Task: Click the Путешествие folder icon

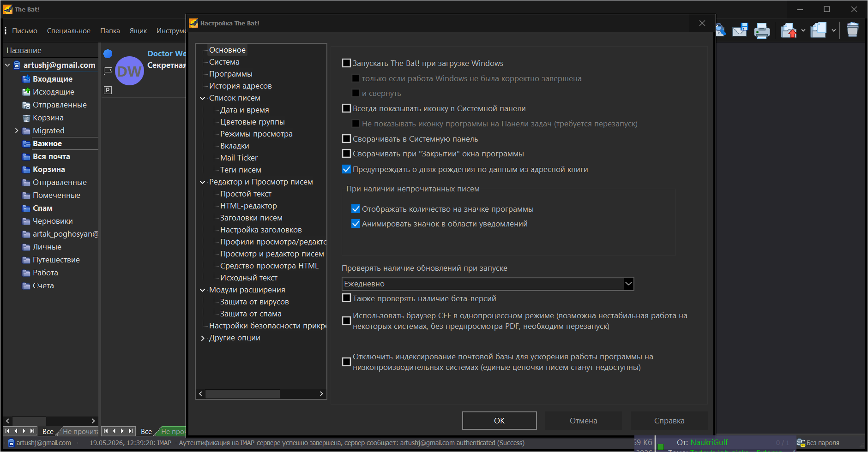Action: (x=26, y=260)
